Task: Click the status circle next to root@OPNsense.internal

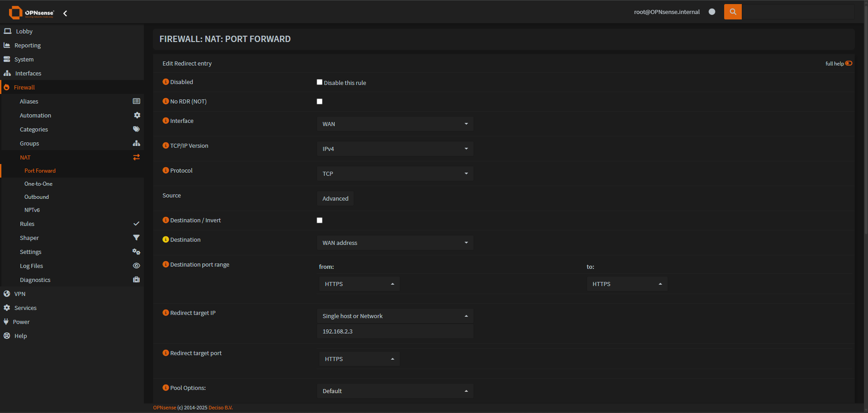Action: click(712, 12)
